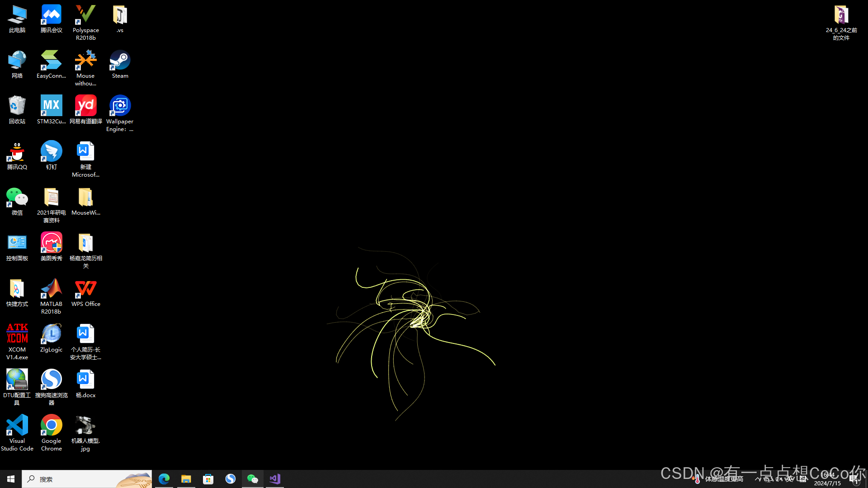Viewport: 868px width, 488px height.
Task: Click the temperature weather widget
Action: (x=719, y=479)
